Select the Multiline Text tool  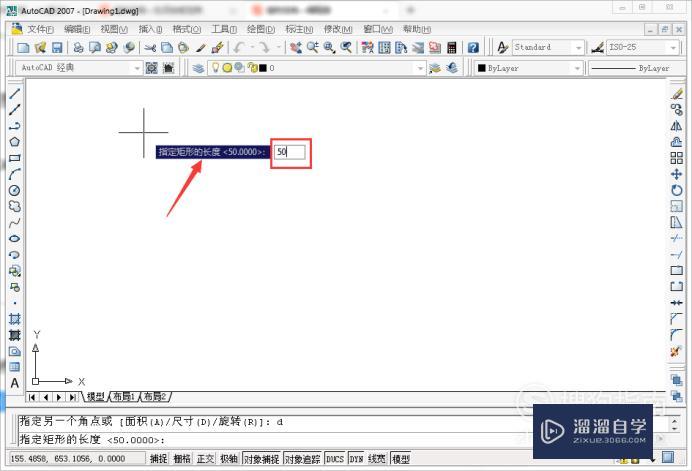[15, 383]
